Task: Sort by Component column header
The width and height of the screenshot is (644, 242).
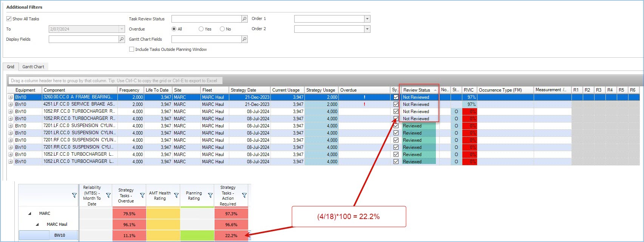Action: pyautogui.click(x=80, y=90)
